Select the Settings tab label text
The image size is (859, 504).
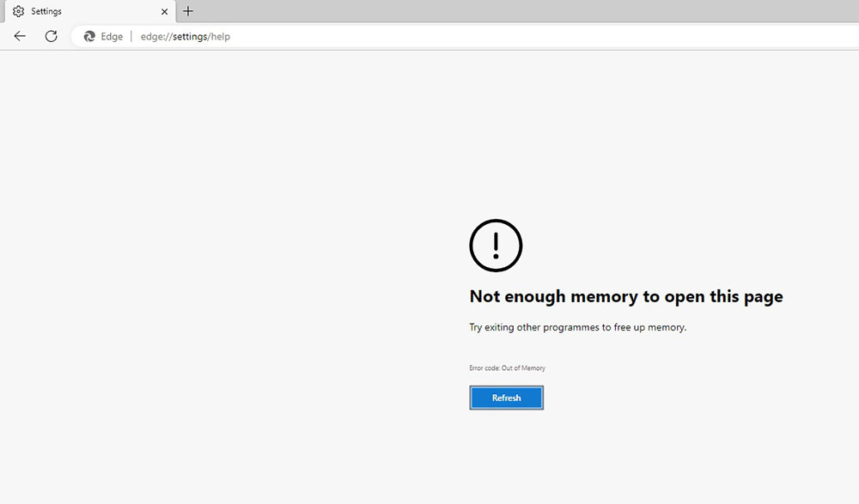pos(47,11)
